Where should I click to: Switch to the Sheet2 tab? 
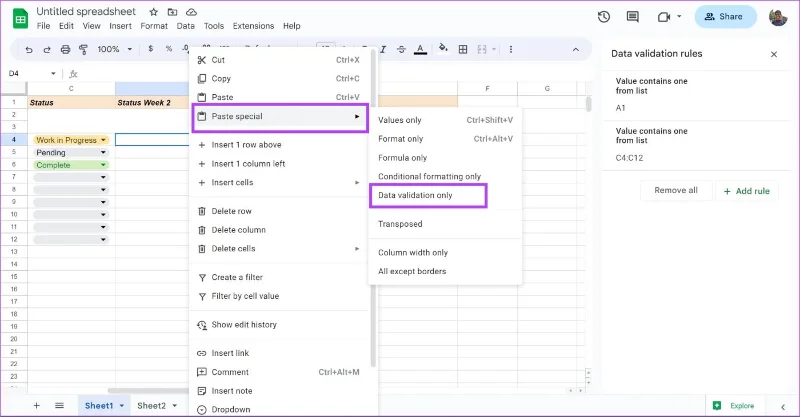click(152, 406)
